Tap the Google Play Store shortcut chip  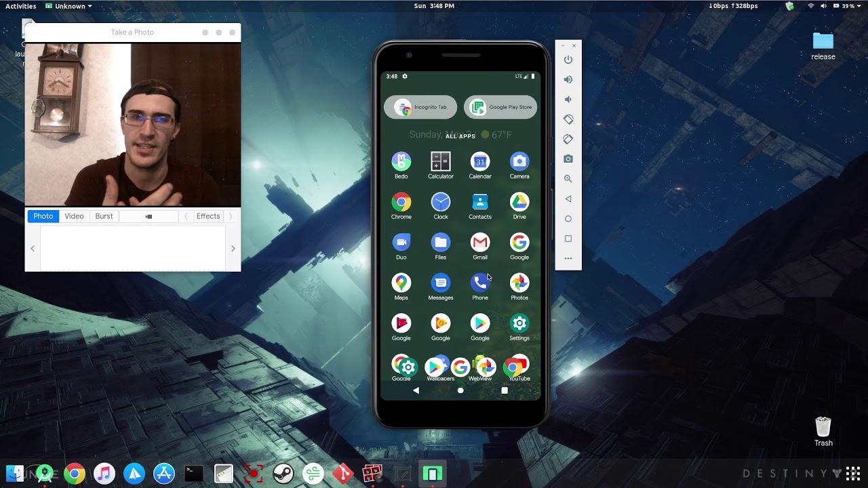tap(500, 107)
